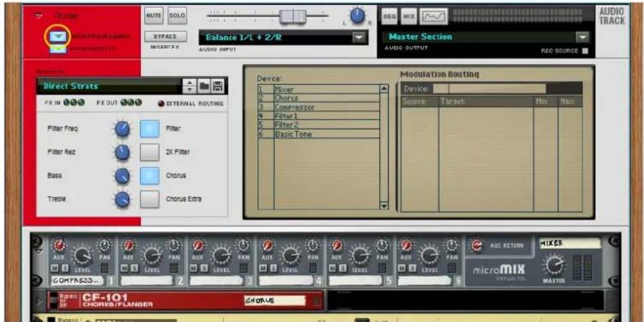644x322 pixels.
Task: Select Filter 1 in the device list
Action: 318,116
